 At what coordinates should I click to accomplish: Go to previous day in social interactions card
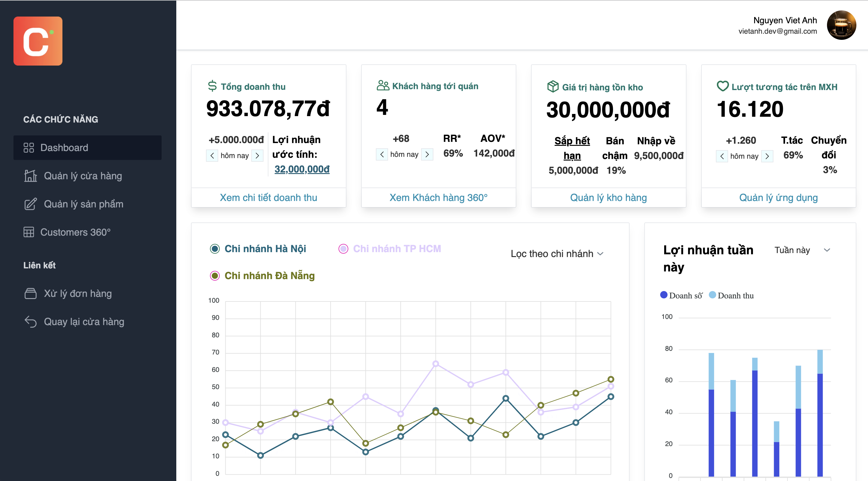pyautogui.click(x=722, y=156)
